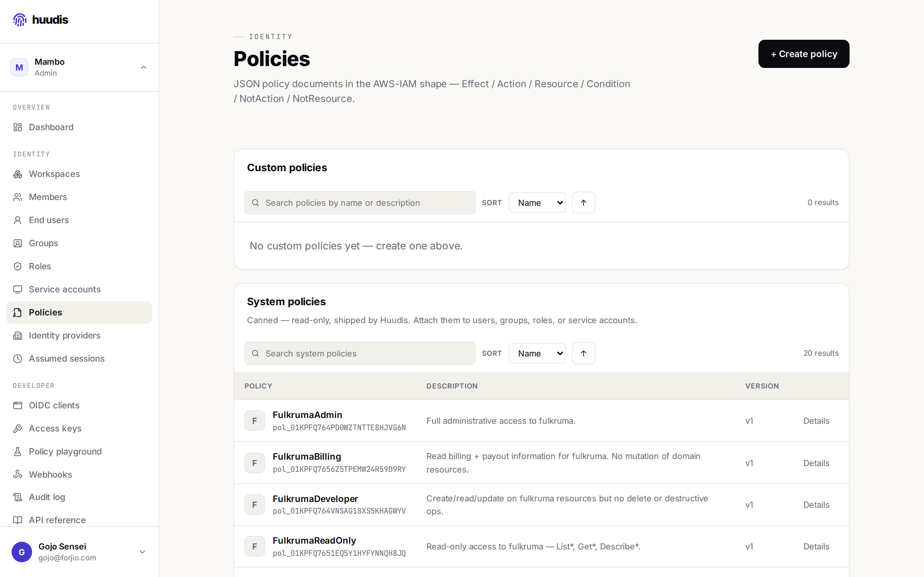This screenshot has width=924, height=577.
Task: Toggle sort direction arrow for system policies
Action: [583, 353]
